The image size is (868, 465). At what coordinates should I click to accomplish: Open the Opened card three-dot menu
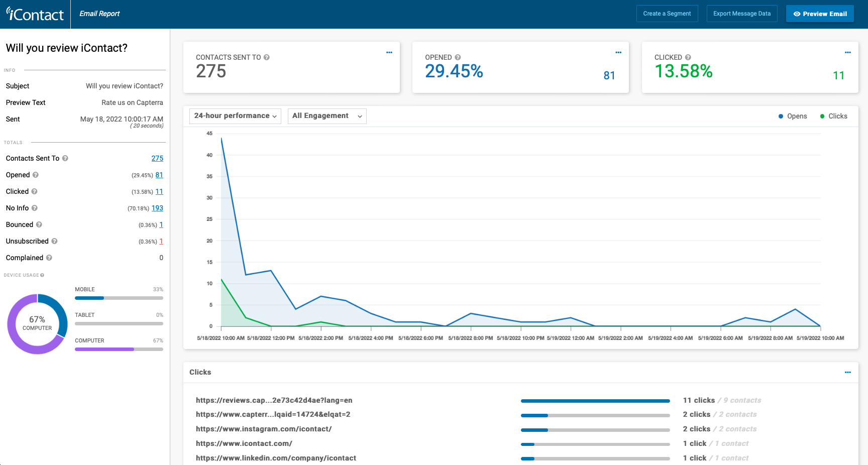(x=618, y=52)
